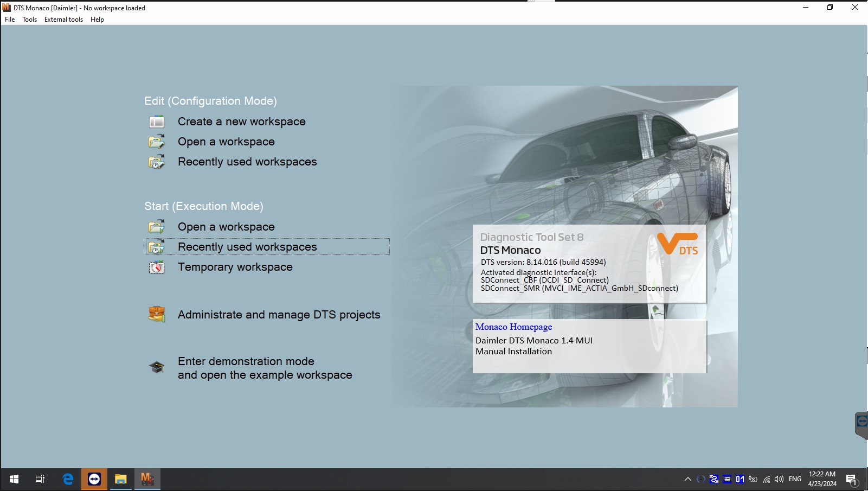The height and width of the screenshot is (491, 868).
Task: Select DTS Monaco taskbar button
Action: point(147,479)
